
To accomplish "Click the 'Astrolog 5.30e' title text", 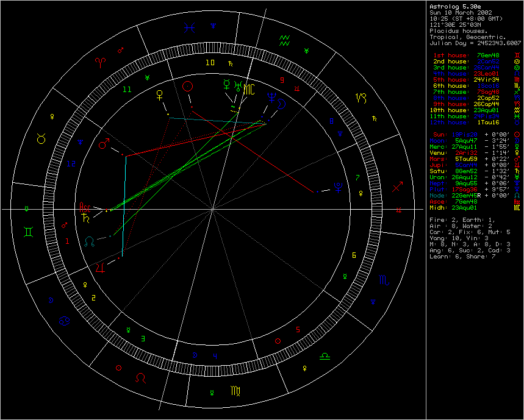I will tap(452, 6).
